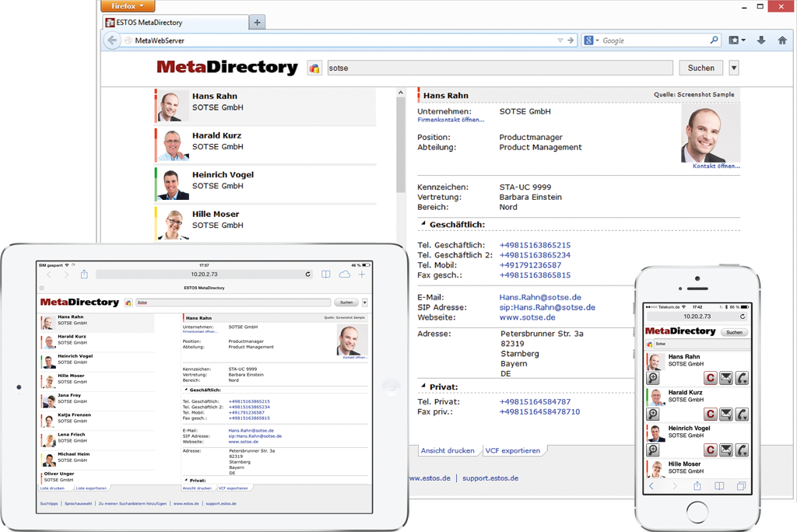Click the phone call icon for Hans Rahn on iPhone
The width and height of the screenshot is (797, 532).
tap(742, 378)
